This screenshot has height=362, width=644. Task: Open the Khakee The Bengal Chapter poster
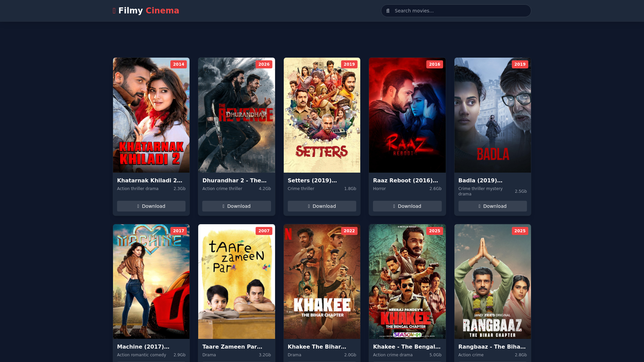(407, 282)
